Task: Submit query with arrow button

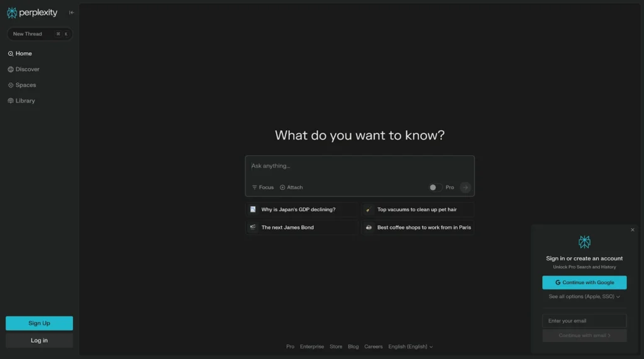Action: (x=465, y=187)
